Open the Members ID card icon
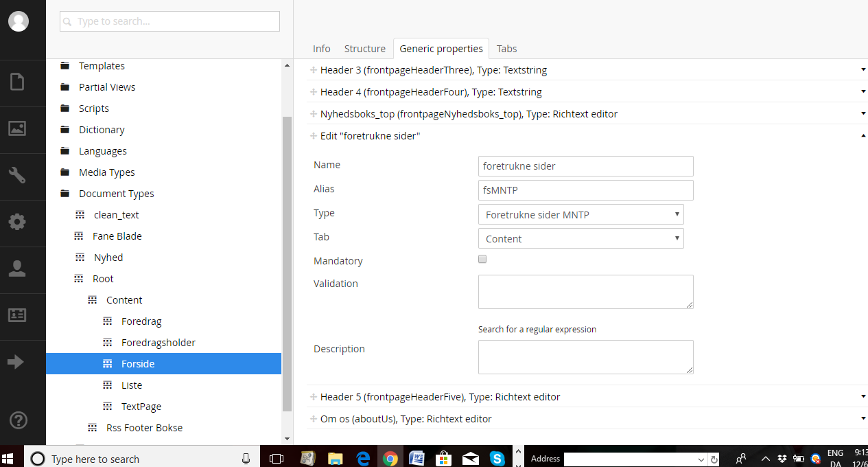This screenshot has width=868, height=467. pos(17,315)
